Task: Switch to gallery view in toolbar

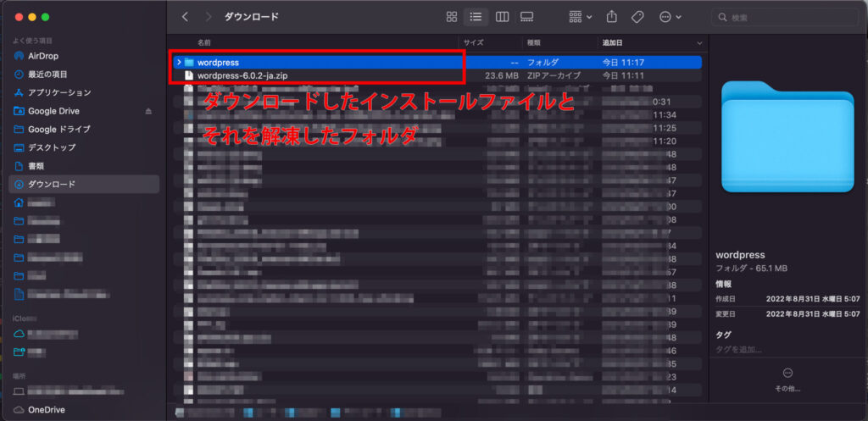Action: (x=526, y=17)
